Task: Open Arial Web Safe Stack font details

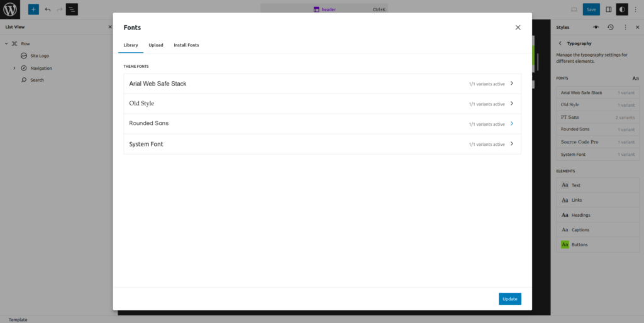Action: (x=322, y=84)
